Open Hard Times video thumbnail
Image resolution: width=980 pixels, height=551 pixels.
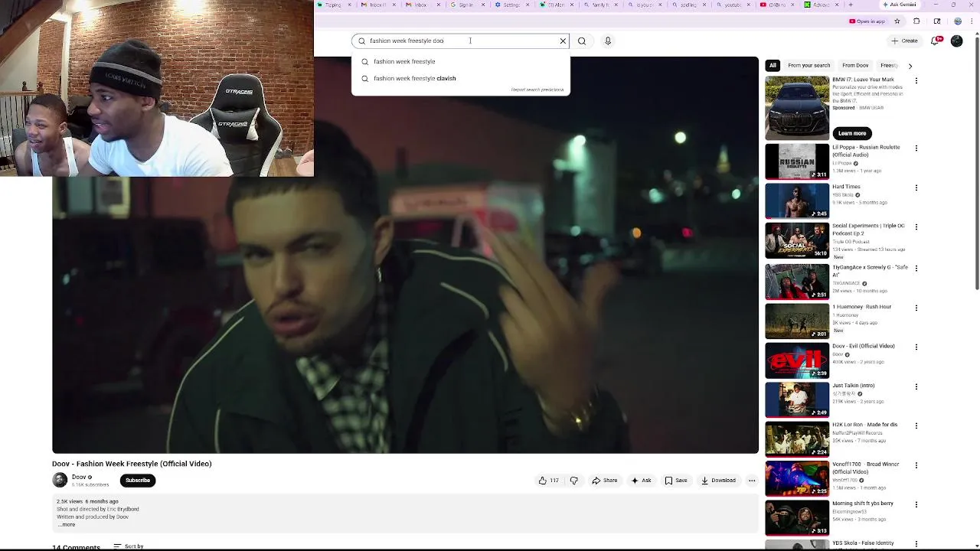797,201
